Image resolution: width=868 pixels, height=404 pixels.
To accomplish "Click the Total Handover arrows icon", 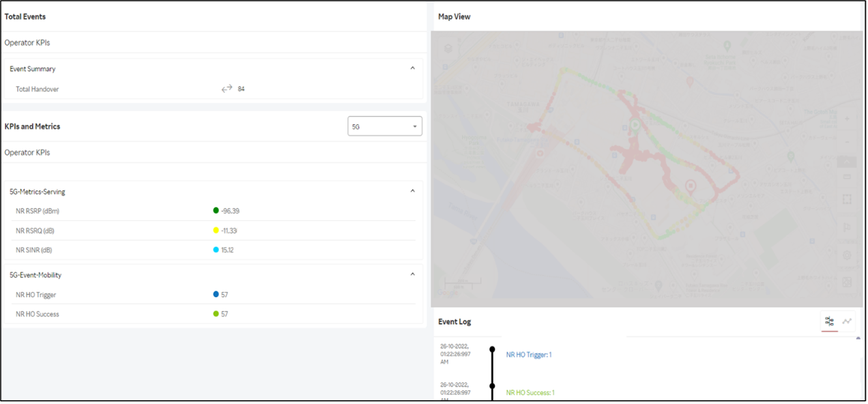I will coord(227,89).
